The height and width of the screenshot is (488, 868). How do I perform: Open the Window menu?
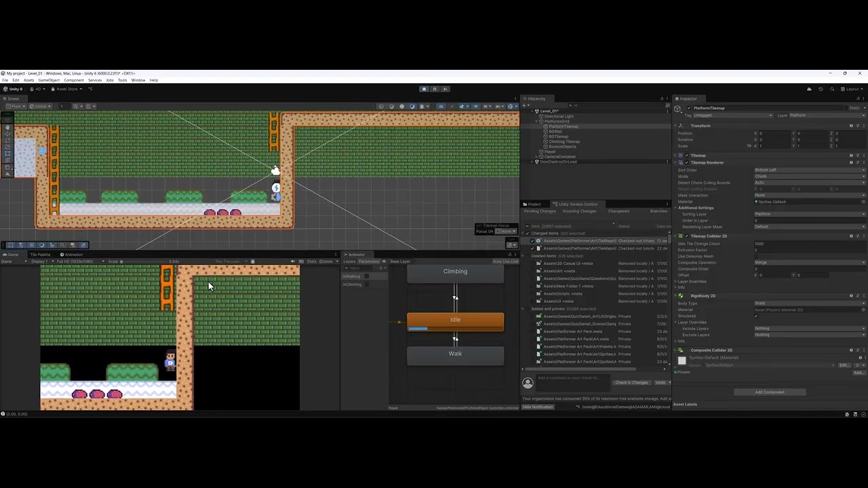pyautogui.click(x=138, y=80)
